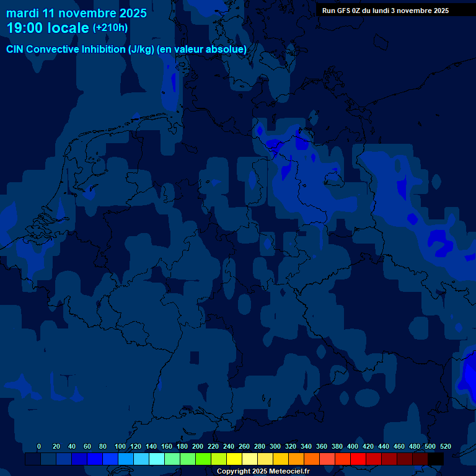Select the black legend swatch at the scale end

[436, 459]
